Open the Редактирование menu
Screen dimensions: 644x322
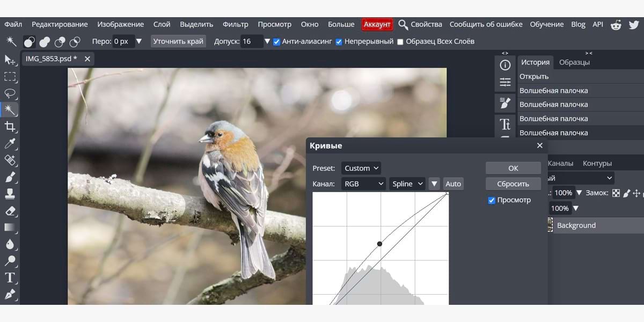click(x=60, y=24)
